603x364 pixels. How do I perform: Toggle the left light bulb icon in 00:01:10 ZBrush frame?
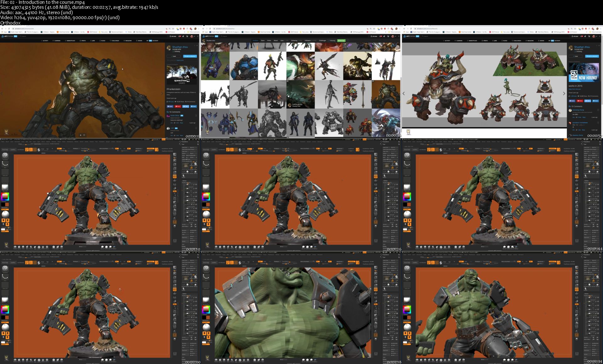point(3,220)
